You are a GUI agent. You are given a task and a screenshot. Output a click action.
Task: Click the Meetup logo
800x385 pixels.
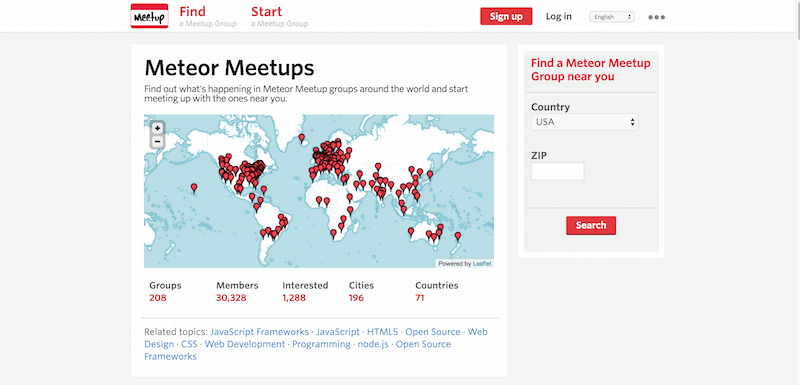click(149, 16)
